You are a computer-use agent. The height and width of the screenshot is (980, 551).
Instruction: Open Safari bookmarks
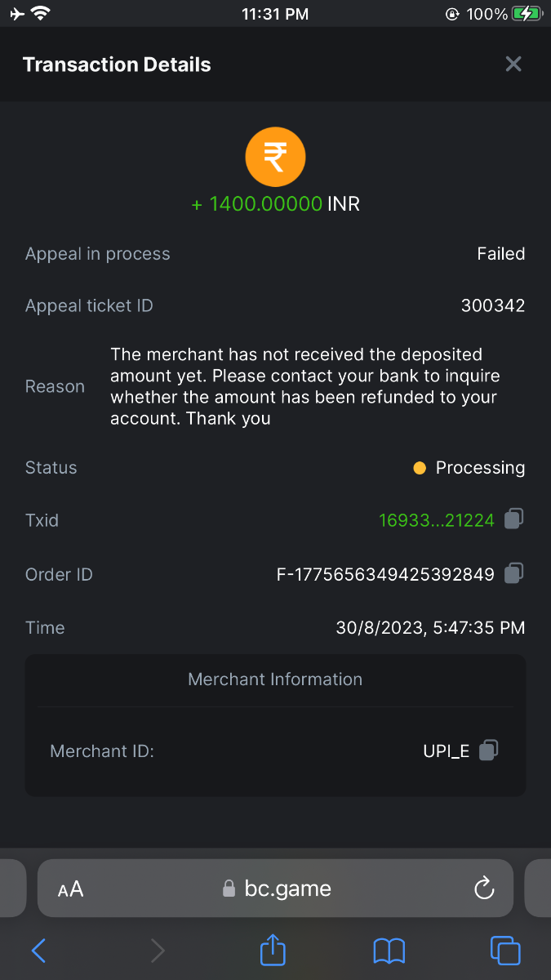pos(389,951)
